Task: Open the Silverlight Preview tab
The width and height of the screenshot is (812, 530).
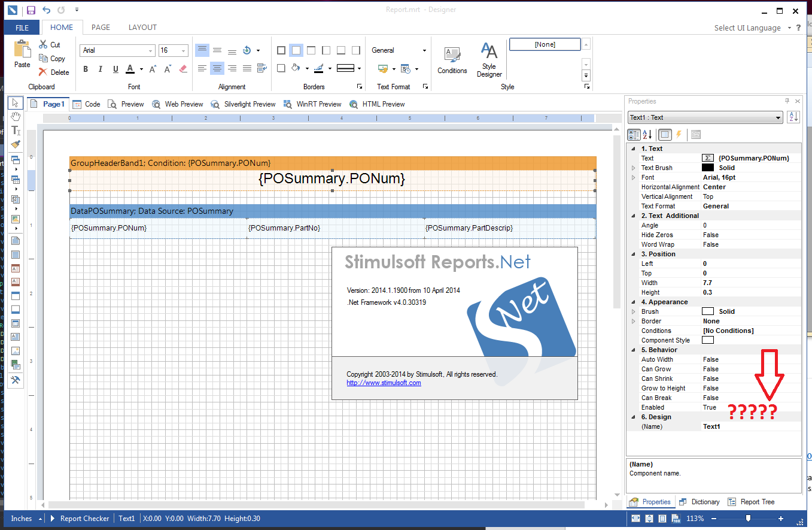Action: (242, 104)
